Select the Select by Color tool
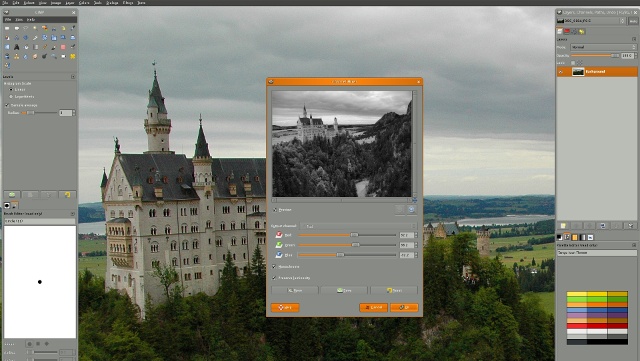Screen dimensions: 640x361 tap(44, 28)
